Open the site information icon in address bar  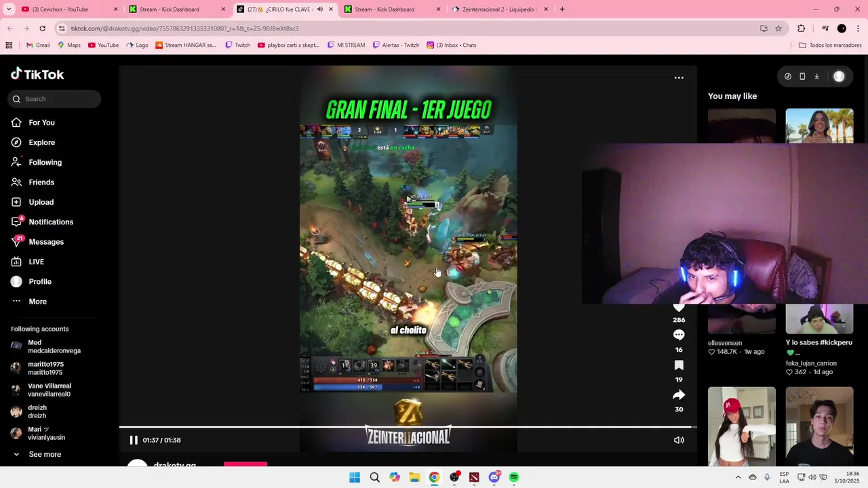[x=62, y=28]
